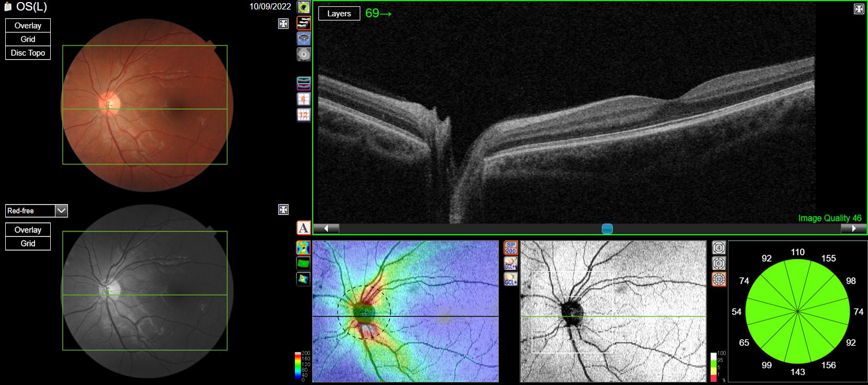Click the 12-sector grid icon
This screenshot has height=385, width=868.
tap(304, 115)
